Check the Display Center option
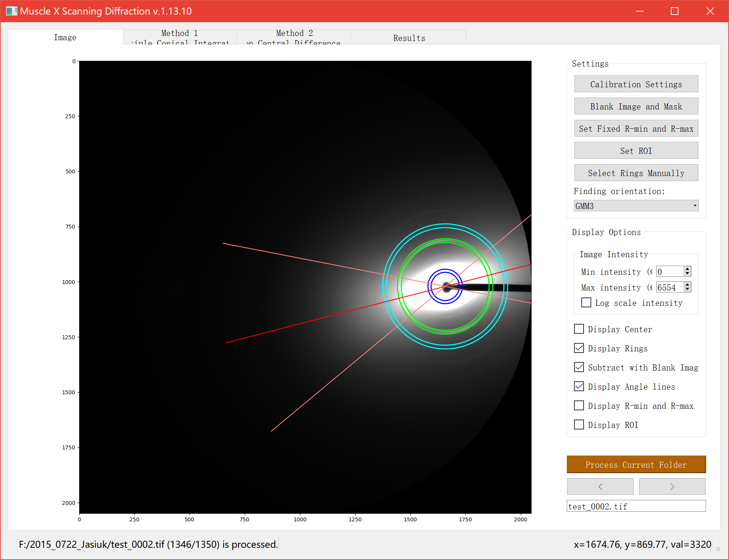 [x=579, y=329]
